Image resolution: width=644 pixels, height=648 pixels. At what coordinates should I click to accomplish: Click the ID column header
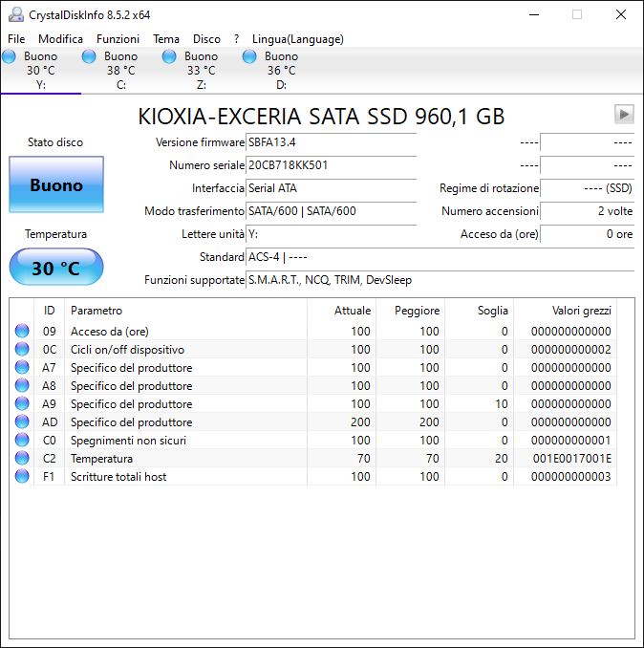49,311
